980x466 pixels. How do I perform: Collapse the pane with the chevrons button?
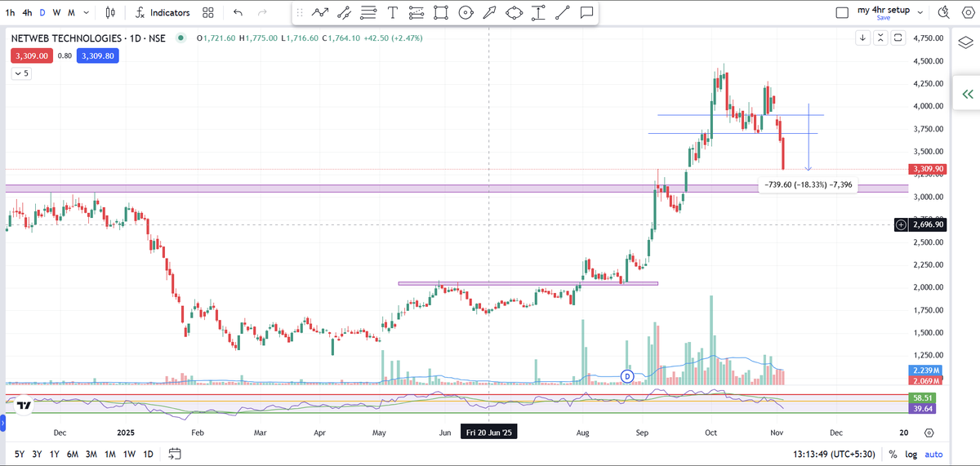(x=880, y=38)
